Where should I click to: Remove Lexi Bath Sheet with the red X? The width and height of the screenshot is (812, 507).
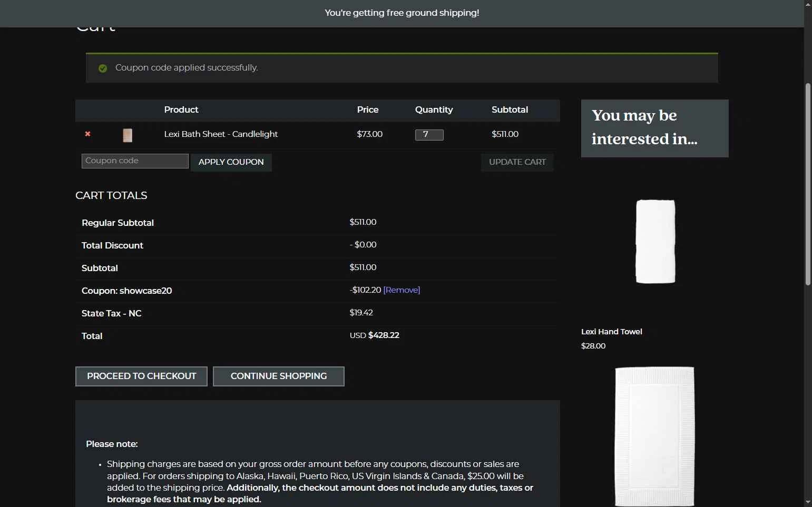[88, 134]
